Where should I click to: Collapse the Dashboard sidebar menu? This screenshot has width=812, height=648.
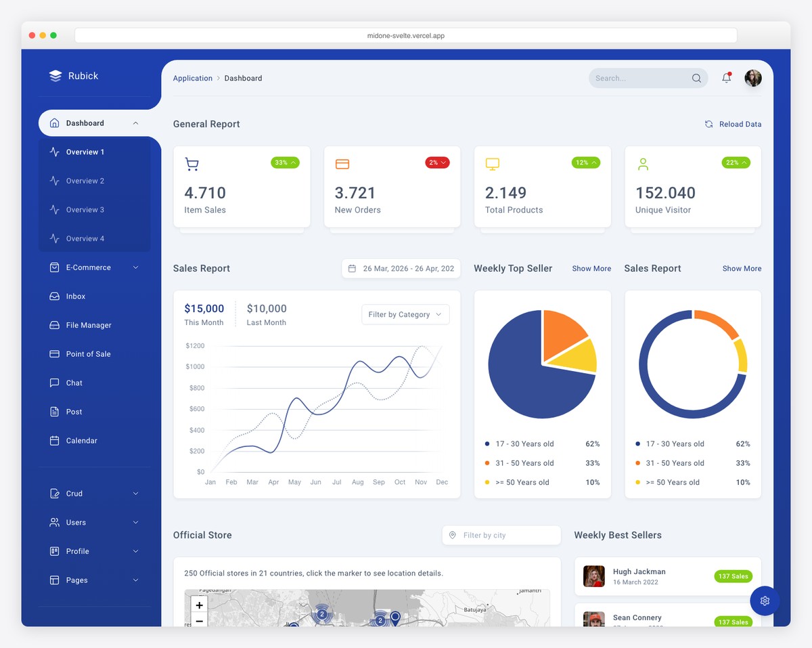[84, 123]
